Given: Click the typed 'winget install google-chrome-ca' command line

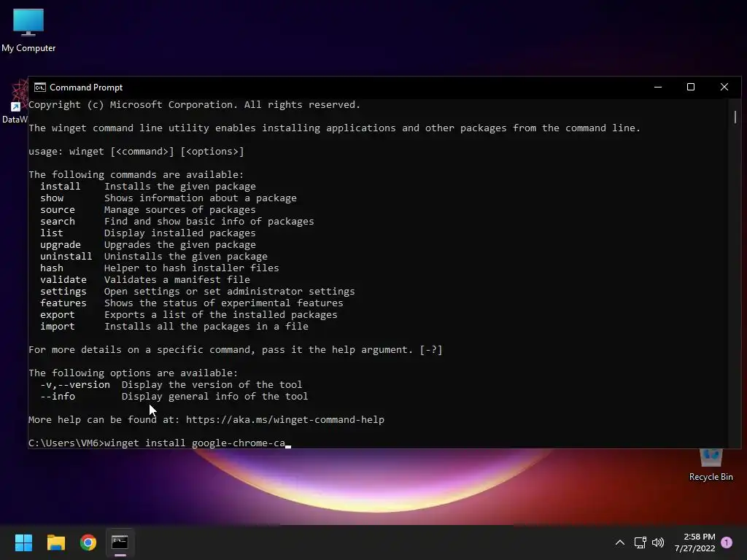Looking at the screenshot, I should [195, 443].
